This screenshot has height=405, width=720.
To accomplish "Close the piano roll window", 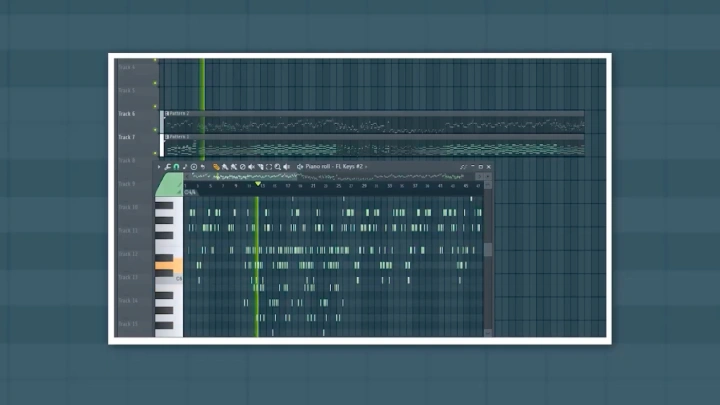I will point(489,167).
